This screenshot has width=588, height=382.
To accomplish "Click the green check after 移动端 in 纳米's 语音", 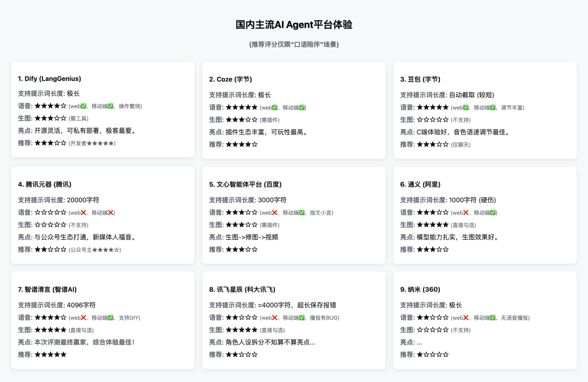I will click(x=493, y=318).
